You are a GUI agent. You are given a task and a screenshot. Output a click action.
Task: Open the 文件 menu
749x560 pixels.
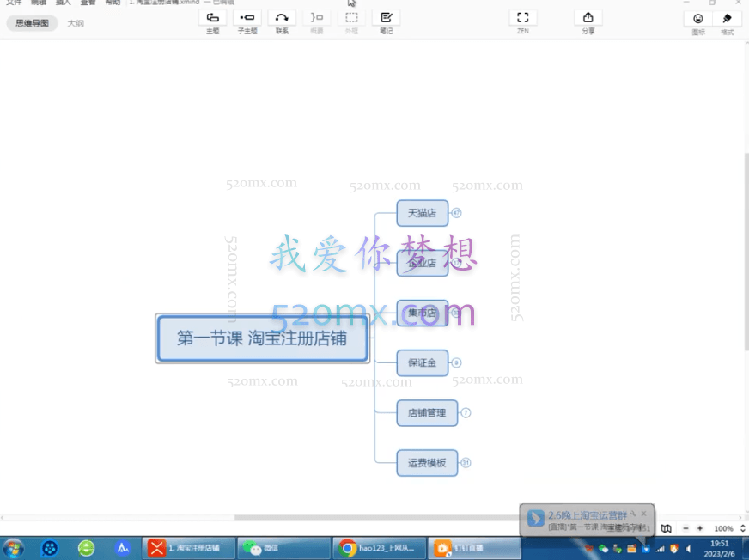tap(14, 3)
